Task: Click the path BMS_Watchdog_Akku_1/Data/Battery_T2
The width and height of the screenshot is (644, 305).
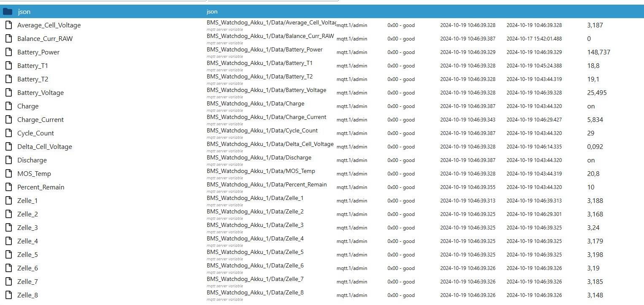Action: [260, 77]
